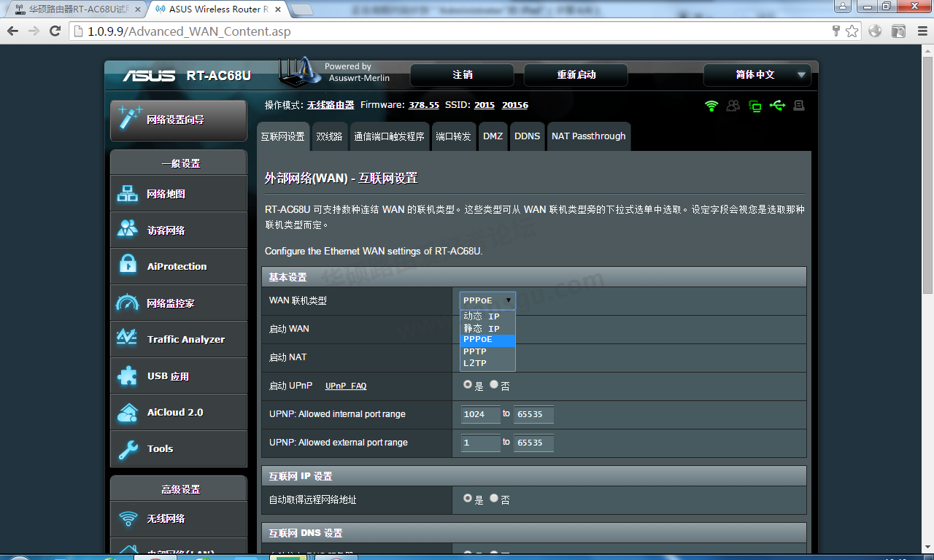Switch to the first browser tab 华硕路由器RT-AC68U

pos(77,9)
